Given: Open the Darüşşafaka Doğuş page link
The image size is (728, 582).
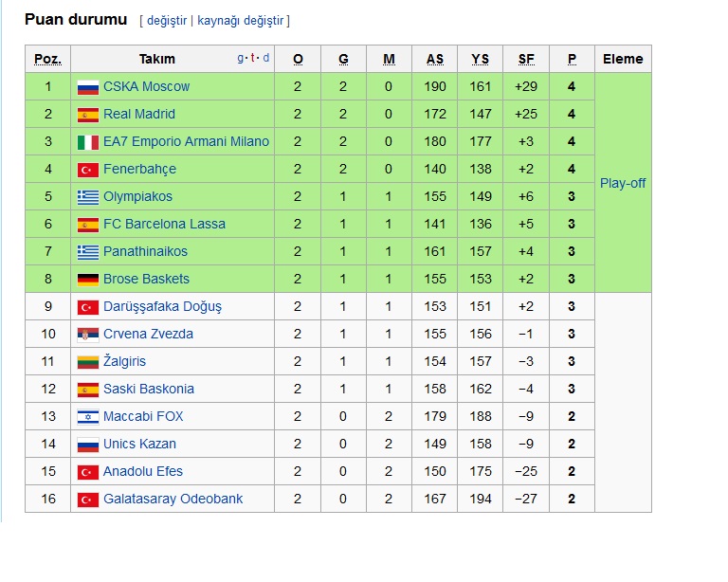Looking at the screenshot, I should pos(162,307).
